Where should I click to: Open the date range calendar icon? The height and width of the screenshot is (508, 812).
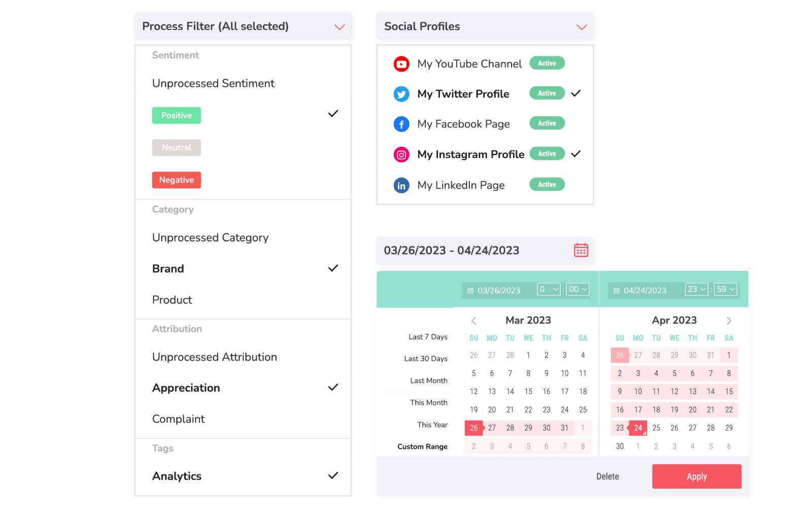click(x=581, y=250)
